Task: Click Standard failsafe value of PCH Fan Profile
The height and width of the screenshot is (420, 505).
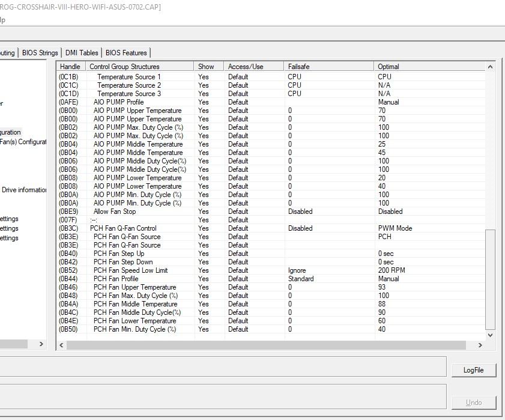Action: [301, 278]
